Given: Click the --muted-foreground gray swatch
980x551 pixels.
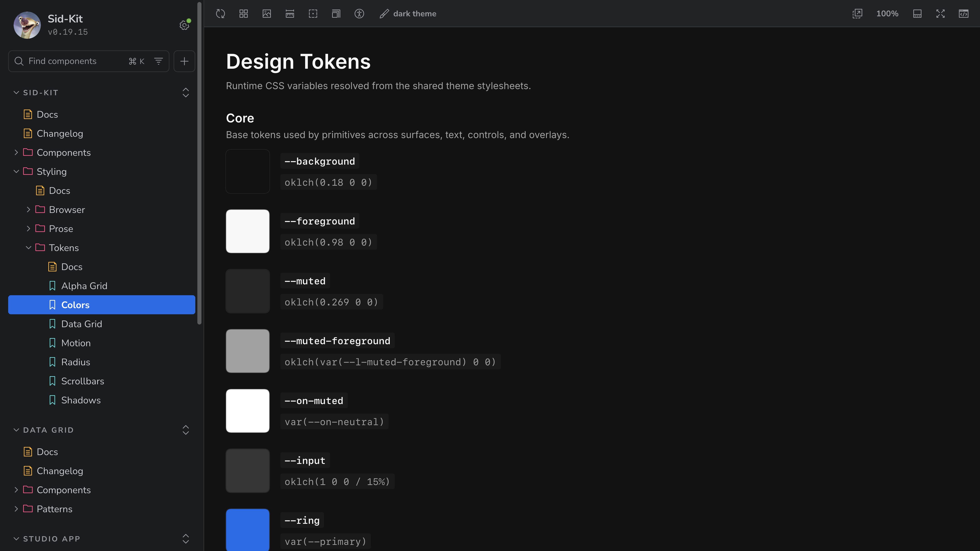Looking at the screenshot, I should pos(248,351).
